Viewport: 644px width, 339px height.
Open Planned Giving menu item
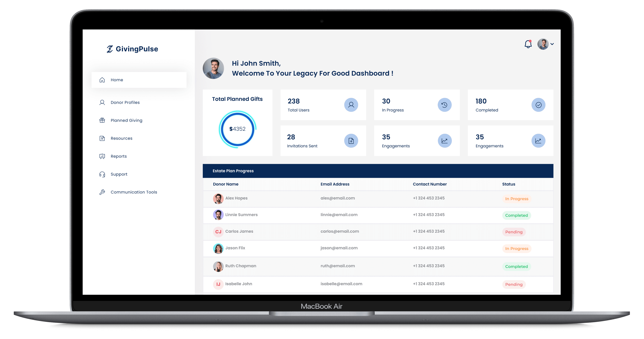pyautogui.click(x=126, y=120)
